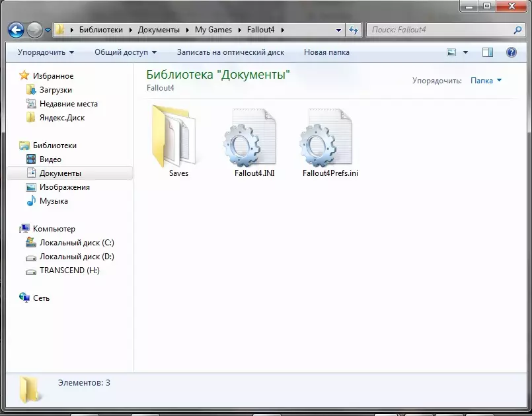532x416 pixels.
Task: Open the Общий доступ menu
Action: pos(126,52)
